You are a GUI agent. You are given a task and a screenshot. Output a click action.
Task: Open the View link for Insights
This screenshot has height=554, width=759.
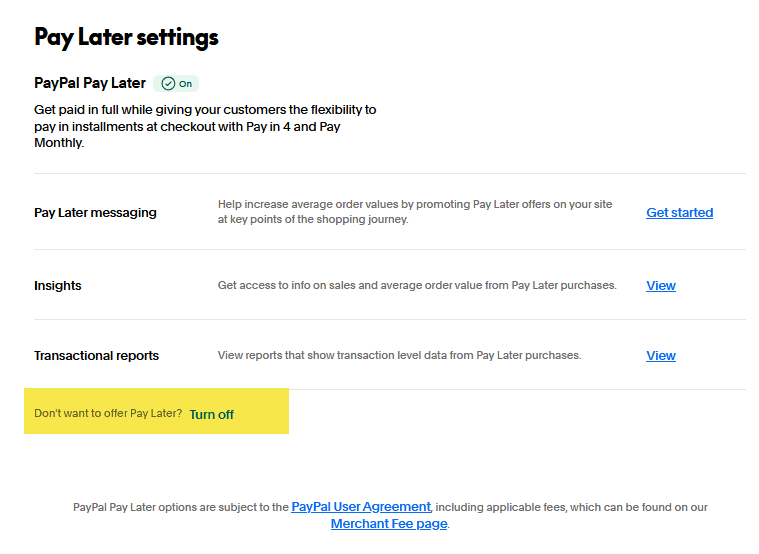click(661, 286)
